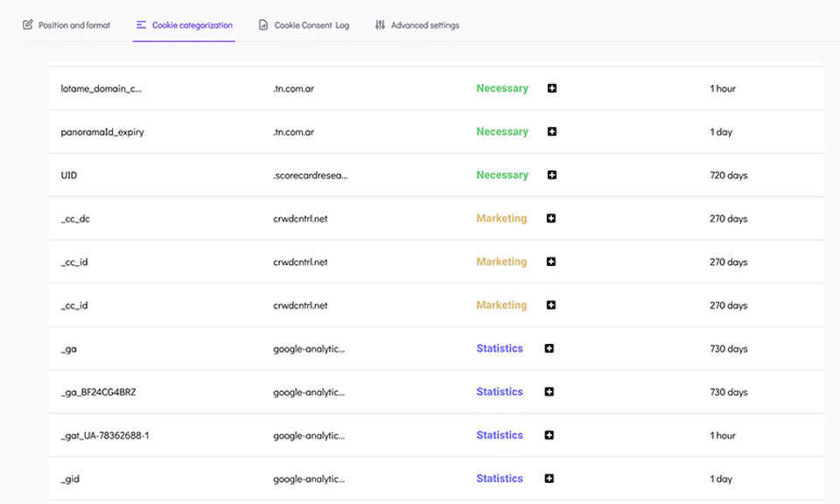Click 720 days duration on UID row
840x504 pixels.
728,175
